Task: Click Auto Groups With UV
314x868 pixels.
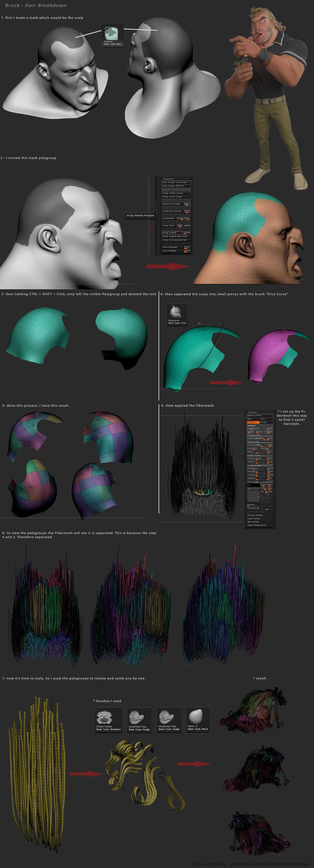Action: tap(176, 186)
